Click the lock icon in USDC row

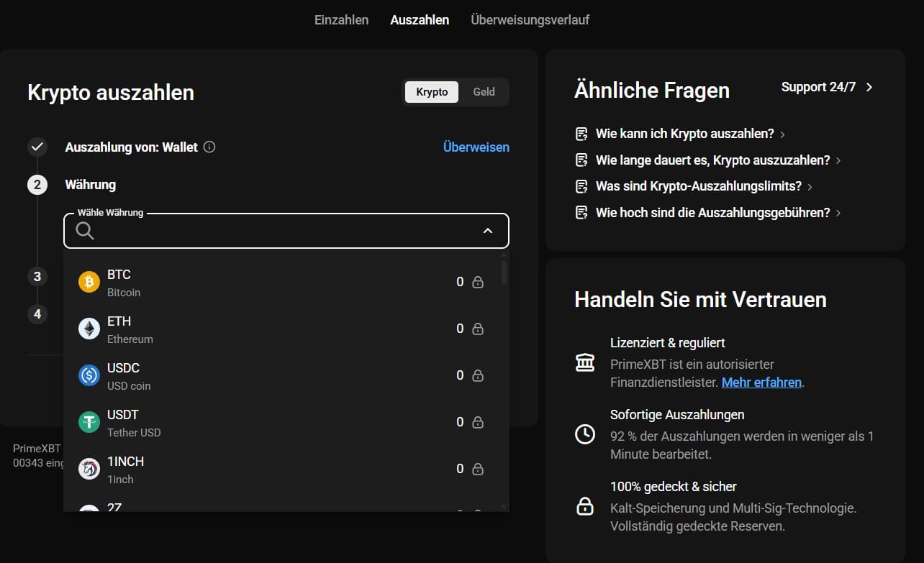click(x=478, y=376)
